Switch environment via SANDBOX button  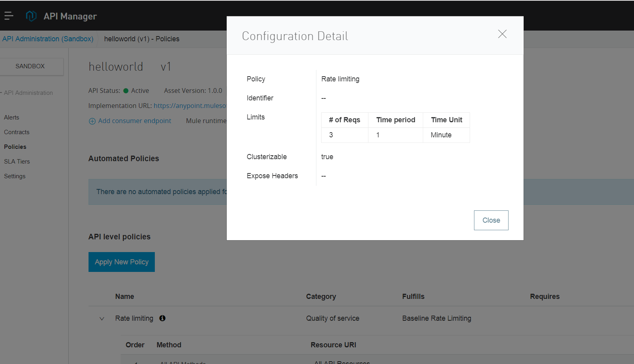click(x=30, y=66)
